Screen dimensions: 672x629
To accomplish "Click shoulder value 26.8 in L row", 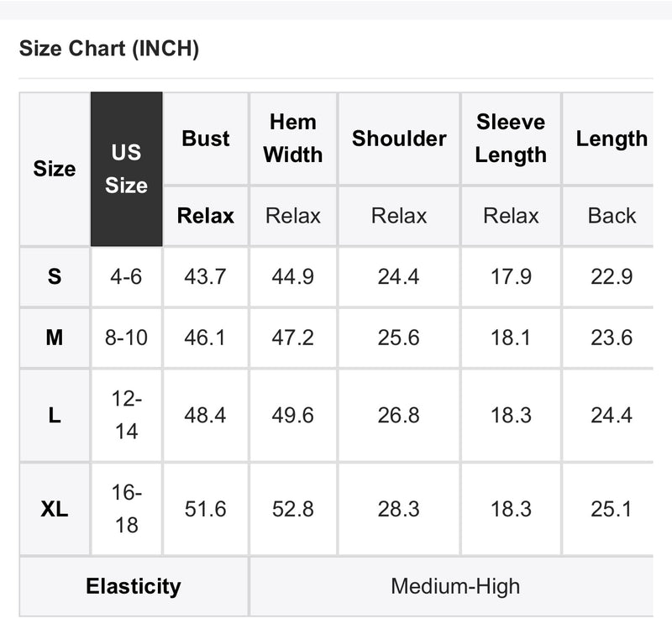I will (399, 415).
